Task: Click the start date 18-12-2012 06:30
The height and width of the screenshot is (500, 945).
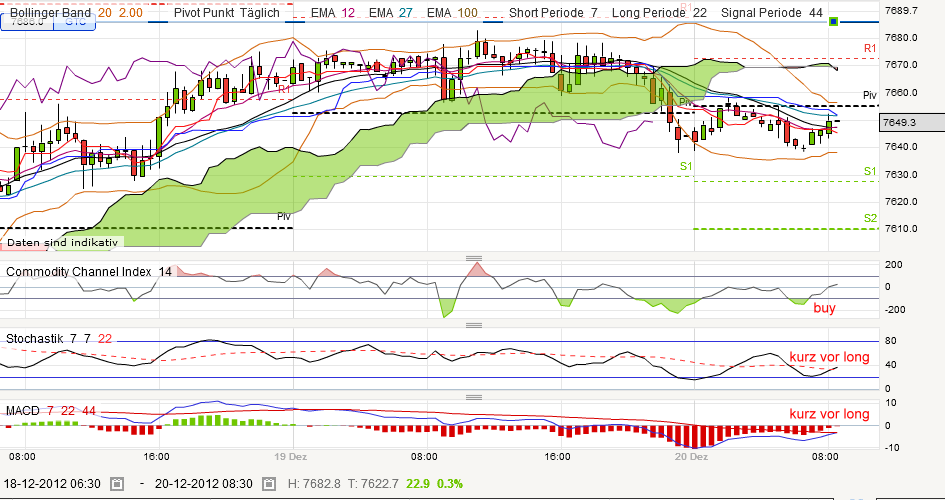Action: (x=54, y=483)
